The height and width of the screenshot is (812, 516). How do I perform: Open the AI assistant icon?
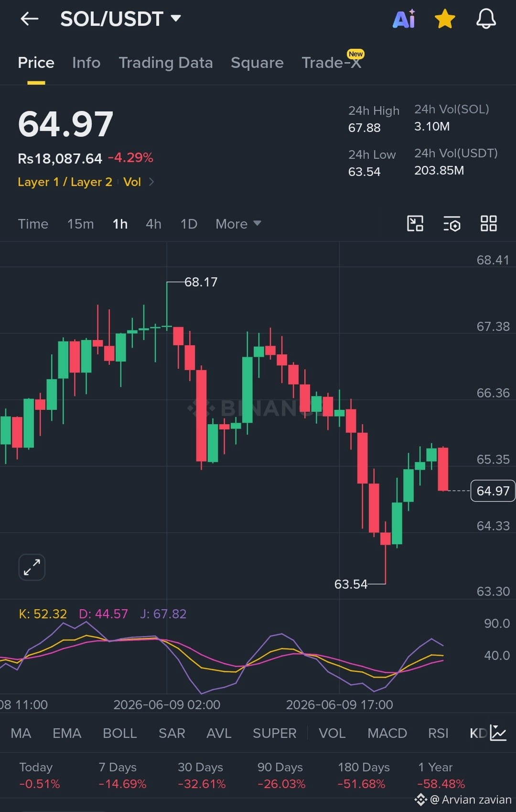pyautogui.click(x=404, y=19)
